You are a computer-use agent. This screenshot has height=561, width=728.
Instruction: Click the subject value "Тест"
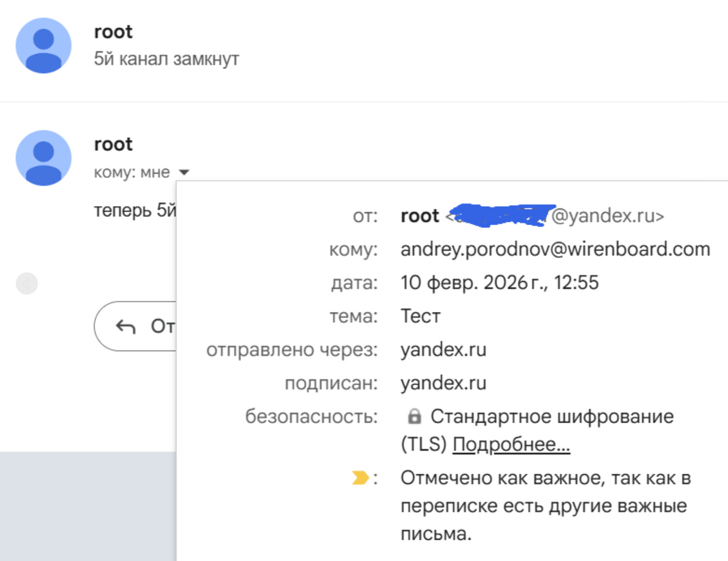tap(420, 316)
